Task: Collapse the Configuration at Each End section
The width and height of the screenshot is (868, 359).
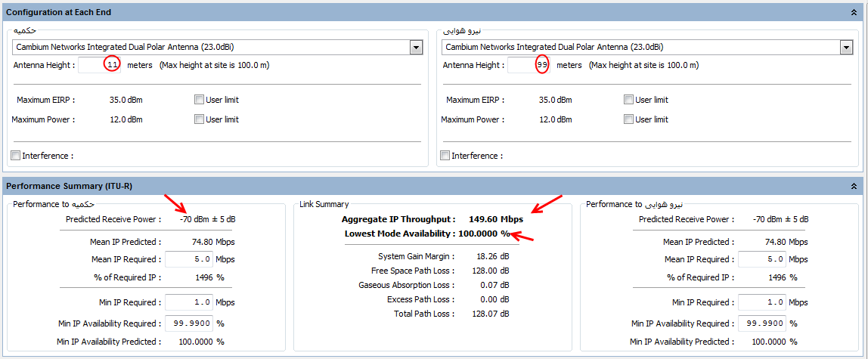Action: (854, 11)
